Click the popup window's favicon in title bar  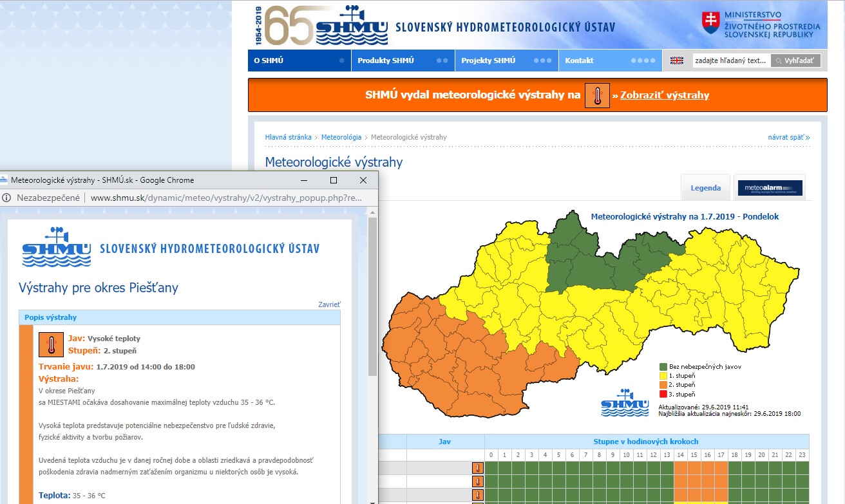coord(3,180)
